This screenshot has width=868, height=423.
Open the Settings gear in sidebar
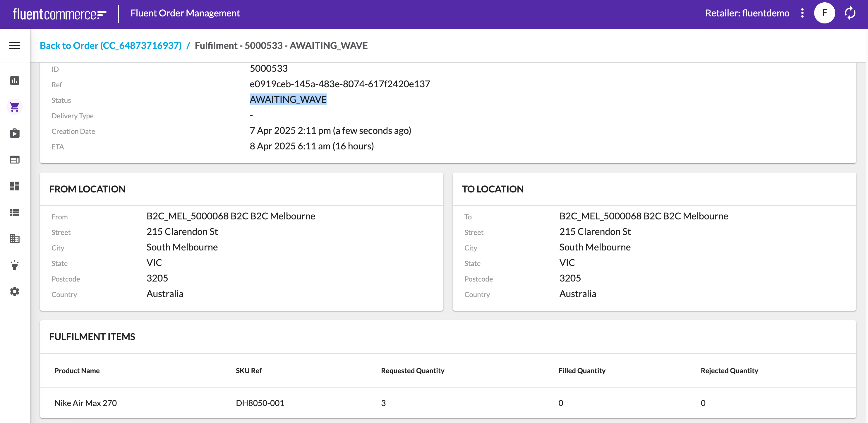point(15,291)
